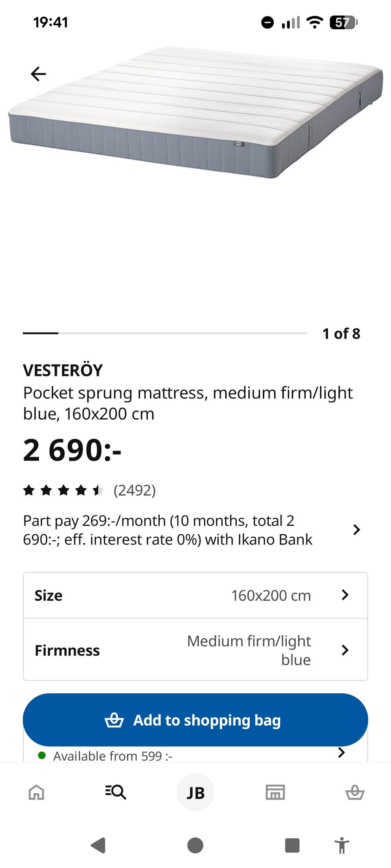Expand the Firmness option row

pos(195,650)
